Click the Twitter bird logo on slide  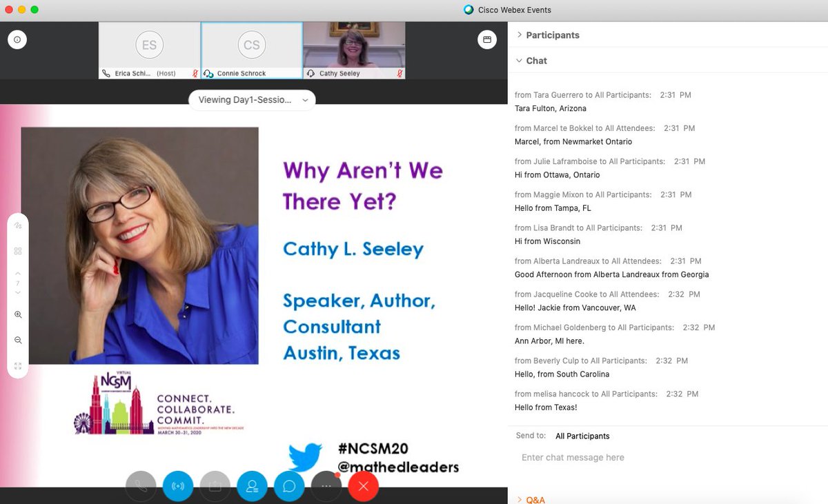click(305, 457)
